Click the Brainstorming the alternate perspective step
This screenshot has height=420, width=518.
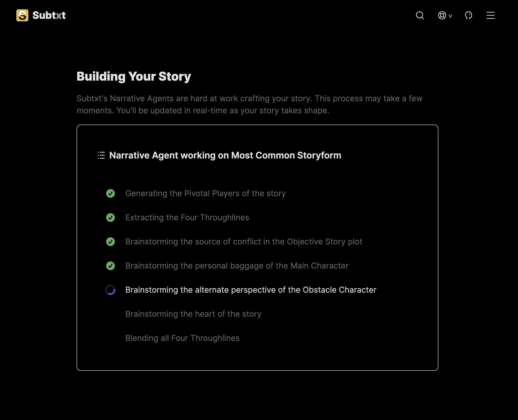[x=251, y=290]
